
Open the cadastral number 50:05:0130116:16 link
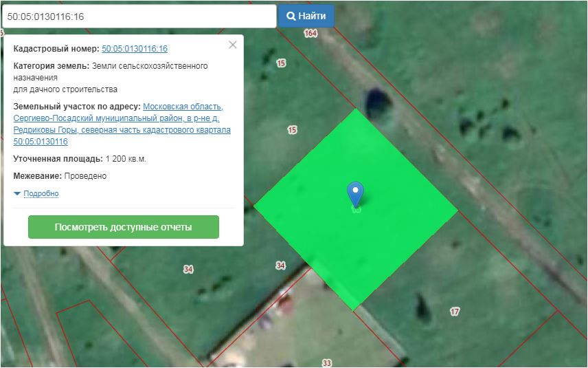coord(135,49)
